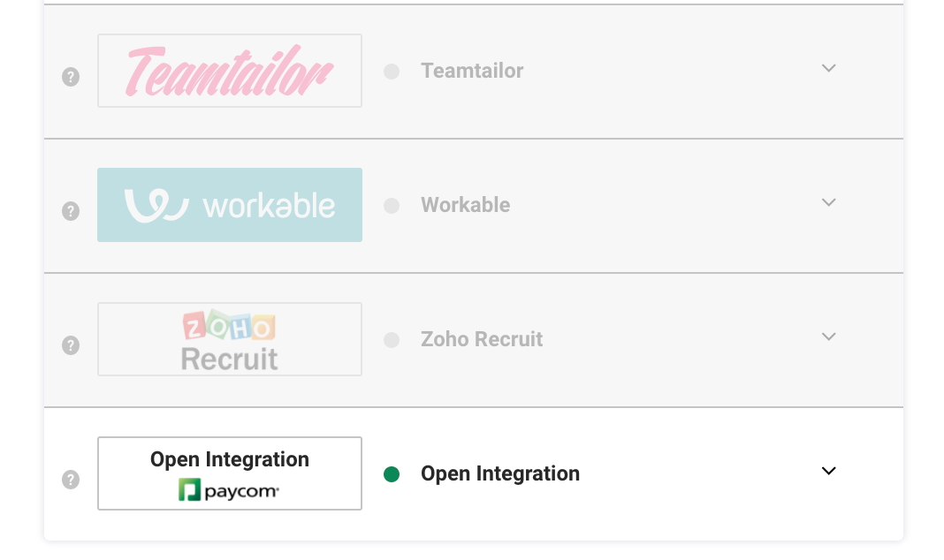Image resolution: width=944 pixels, height=560 pixels.
Task: Select the Zoho Recruit label text
Action: point(482,339)
